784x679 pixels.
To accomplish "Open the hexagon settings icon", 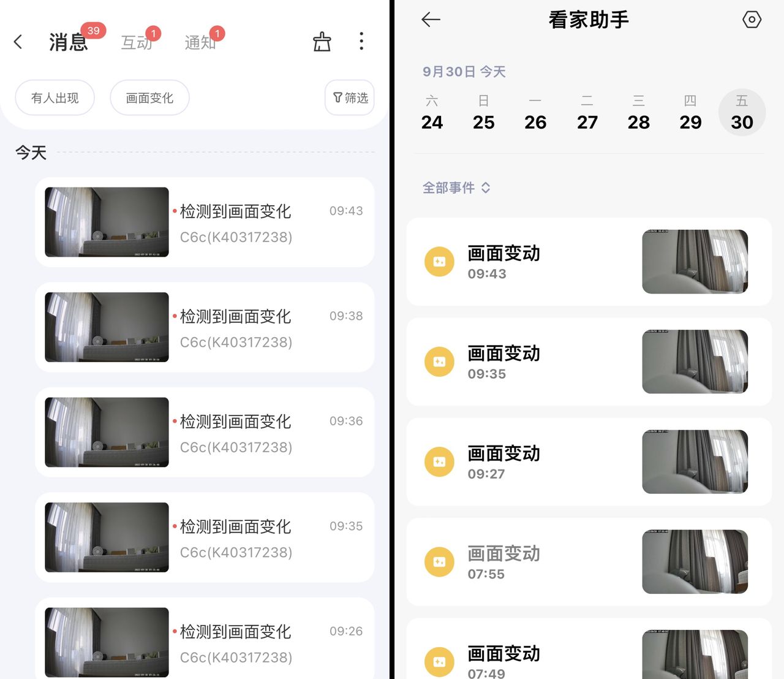I will pos(752,20).
